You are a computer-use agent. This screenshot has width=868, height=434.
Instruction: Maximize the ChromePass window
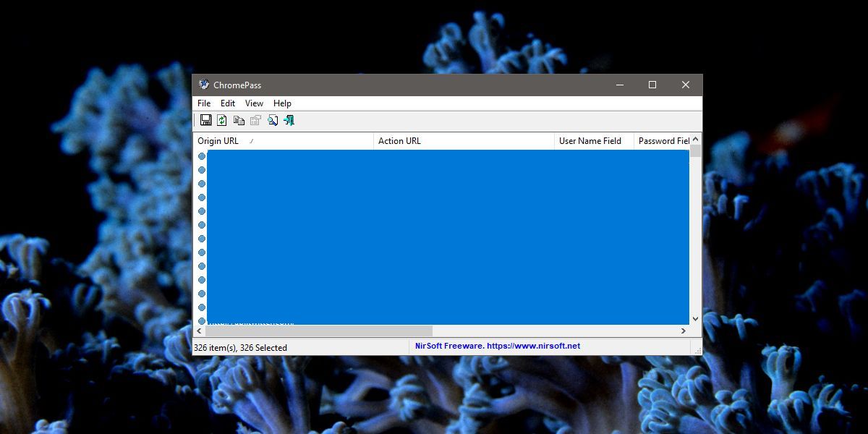pos(652,85)
